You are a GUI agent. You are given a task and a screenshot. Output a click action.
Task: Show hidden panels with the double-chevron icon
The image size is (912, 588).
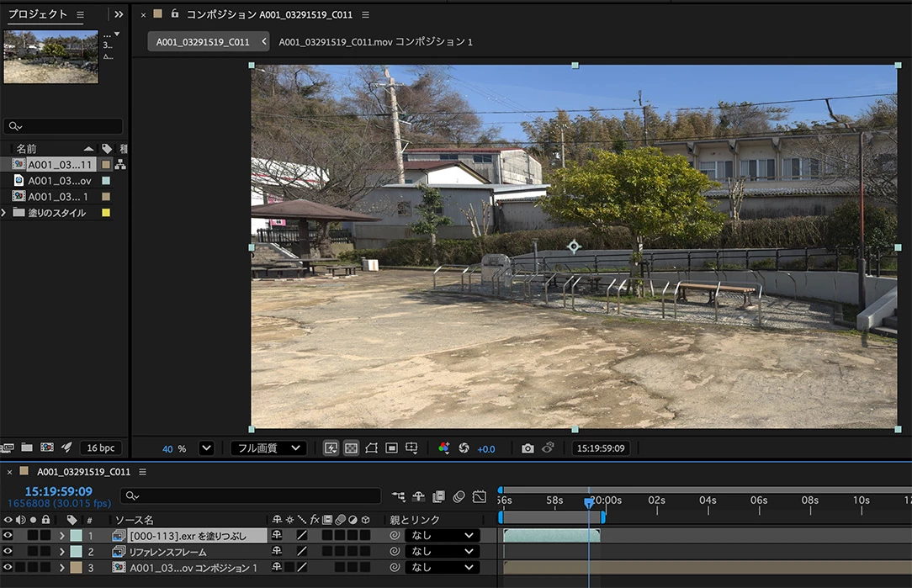click(119, 14)
